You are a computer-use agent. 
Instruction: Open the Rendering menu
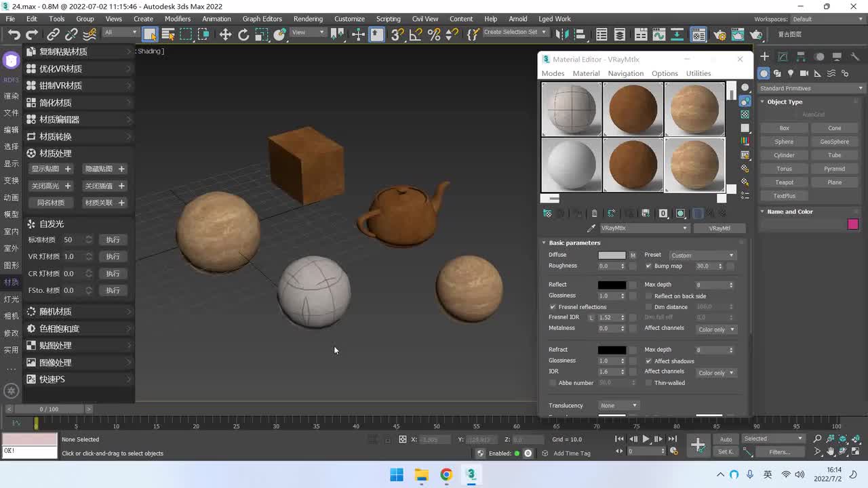coord(308,19)
